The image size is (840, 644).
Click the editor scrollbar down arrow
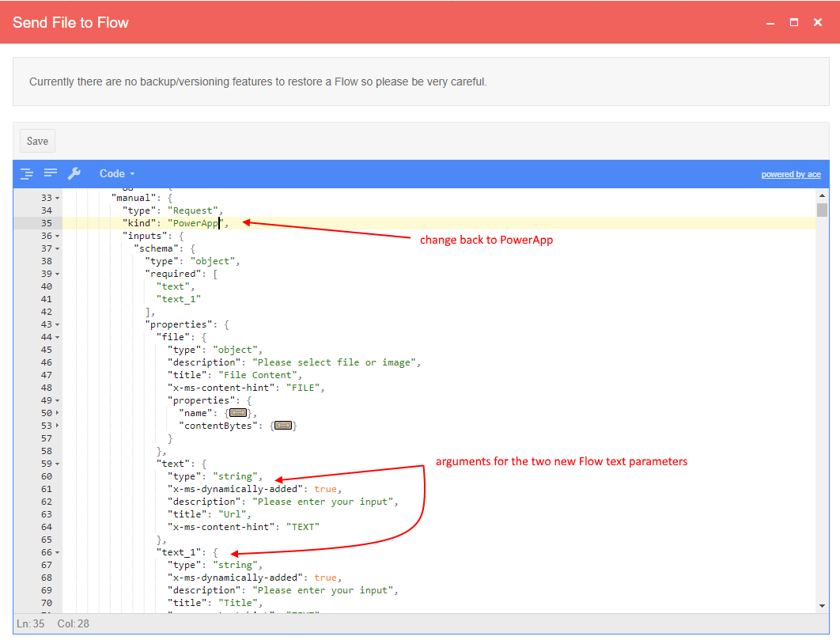pyautogui.click(x=822, y=605)
